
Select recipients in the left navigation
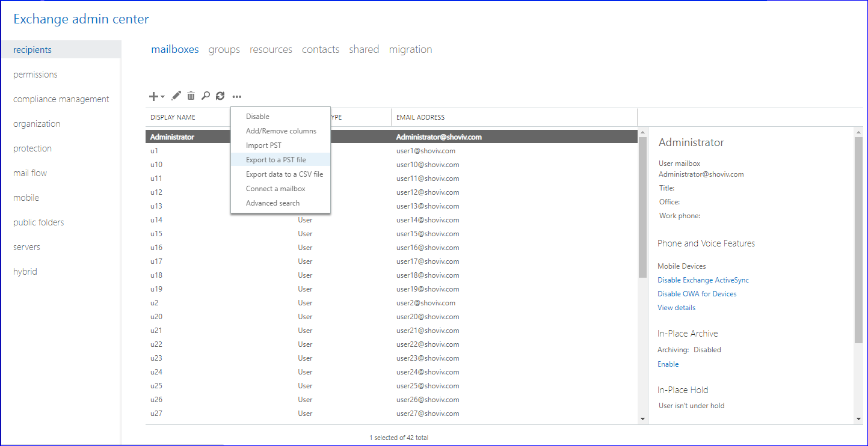coord(61,50)
